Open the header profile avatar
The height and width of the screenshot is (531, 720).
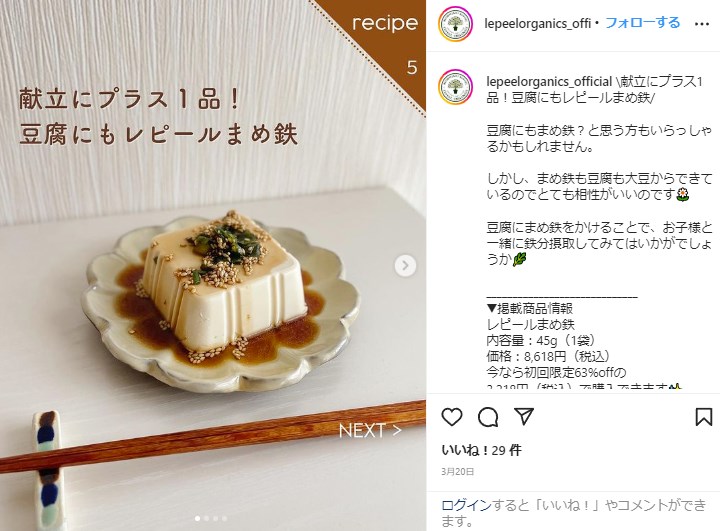pyautogui.click(x=456, y=24)
